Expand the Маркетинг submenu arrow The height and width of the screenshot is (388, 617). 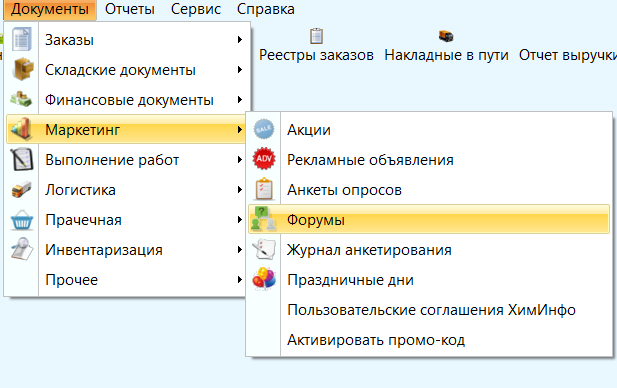click(240, 129)
